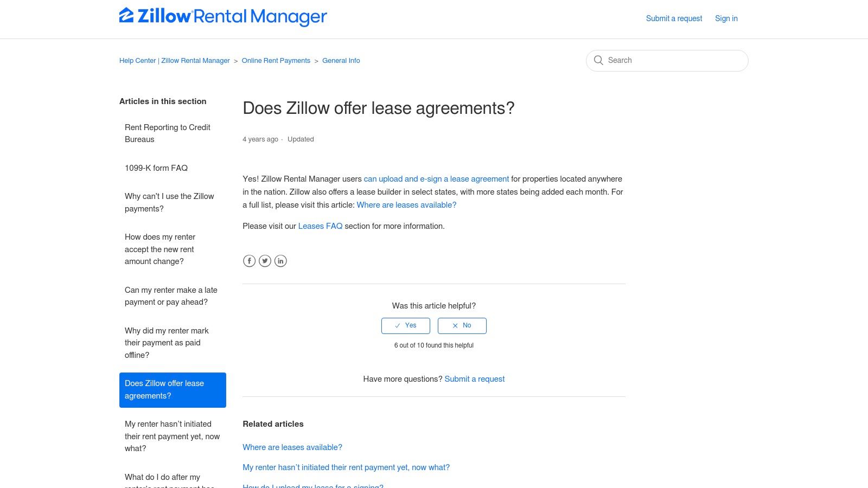
Task: Share the article on Twitter
Action: point(265,261)
